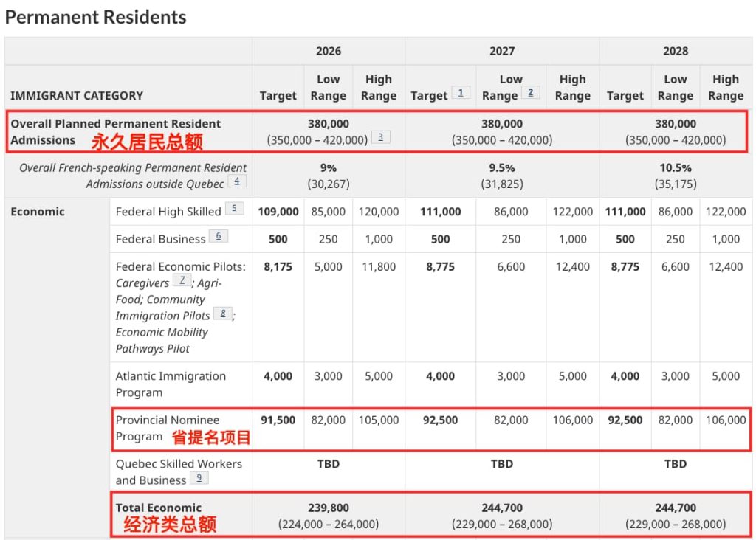Viewport: 756px width, 540px height.
Task: Select the 2028 year column header
Action: [675, 51]
